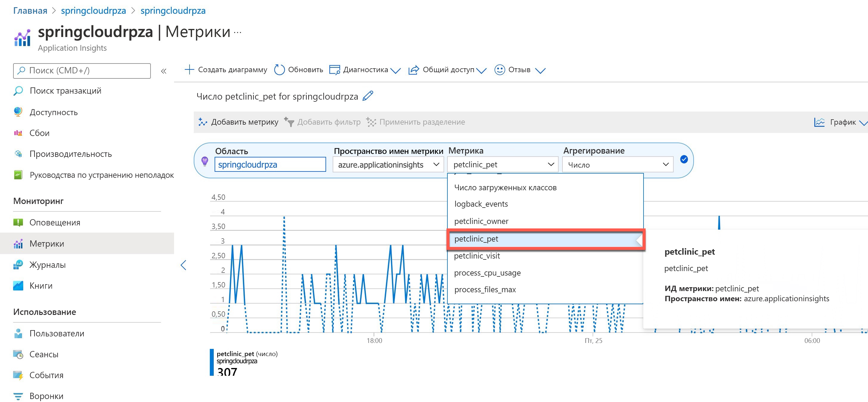
Task: Click the Доступность sidebar label
Action: (x=54, y=112)
